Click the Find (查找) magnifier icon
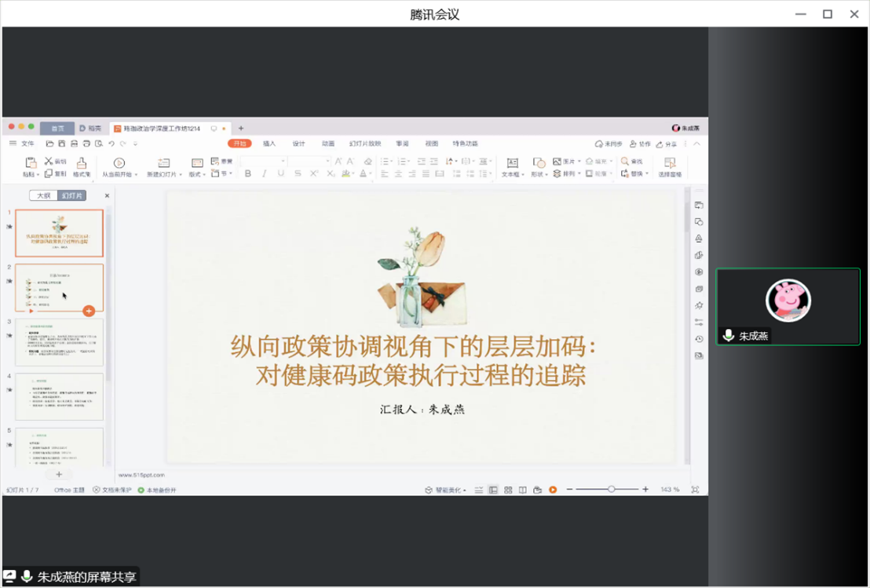The width and height of the screenshot is (870, 588). pyautogui.click(x=625, y=161)
